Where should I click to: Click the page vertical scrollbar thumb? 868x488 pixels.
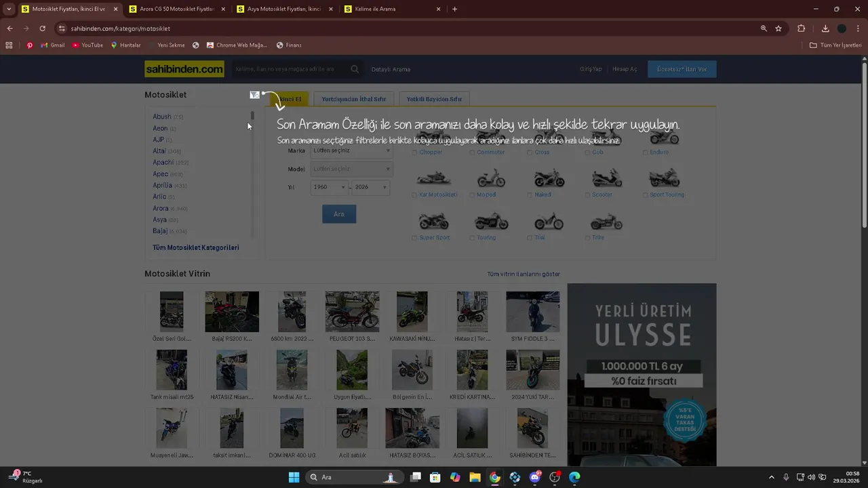tap(864, 144)
